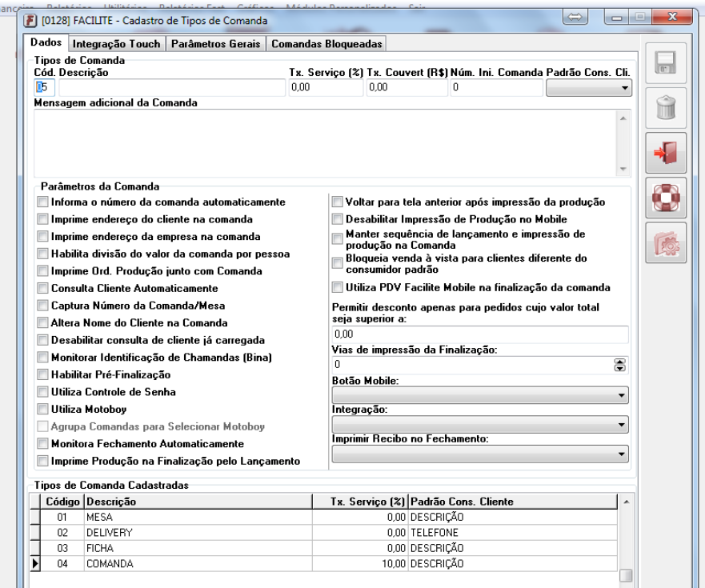Click the 'TELEFONE' cell in DELIVERY row
705x588 pixels.
coord(513,533)
